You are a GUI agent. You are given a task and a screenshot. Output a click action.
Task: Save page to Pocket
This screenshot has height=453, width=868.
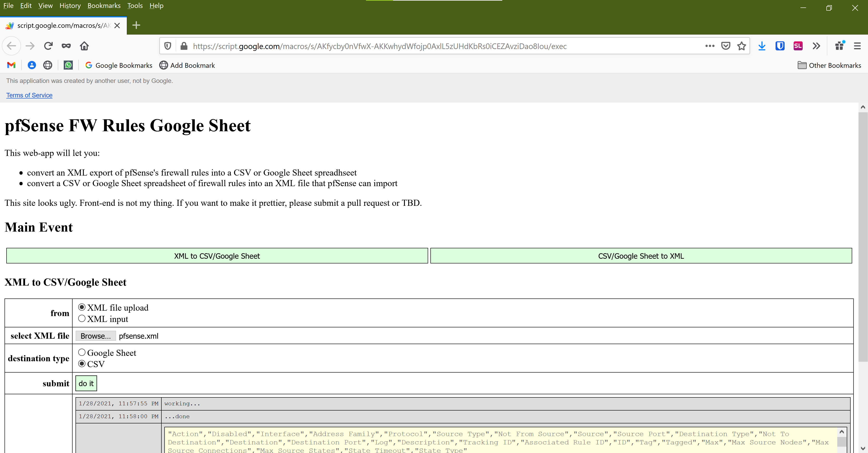[725, 46]
